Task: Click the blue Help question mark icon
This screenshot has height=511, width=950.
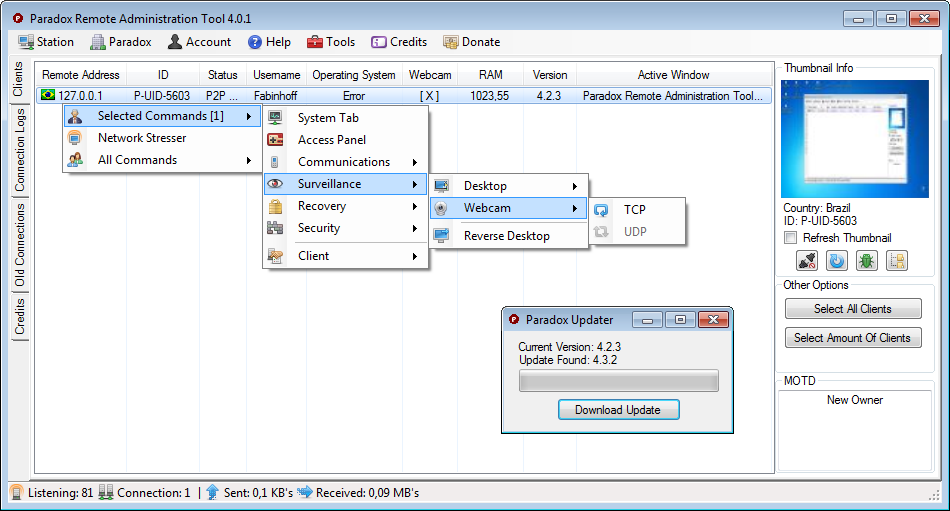Action: (255, 42)
